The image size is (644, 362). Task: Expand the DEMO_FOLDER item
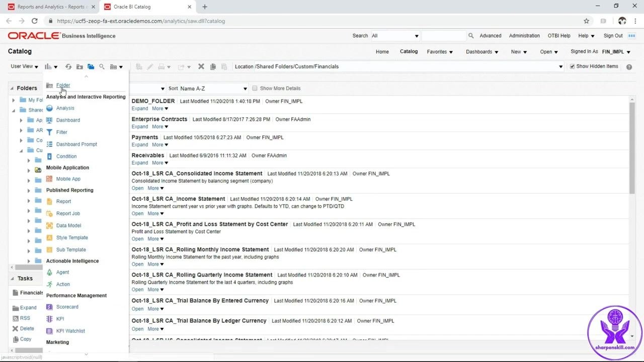[140, 109]
